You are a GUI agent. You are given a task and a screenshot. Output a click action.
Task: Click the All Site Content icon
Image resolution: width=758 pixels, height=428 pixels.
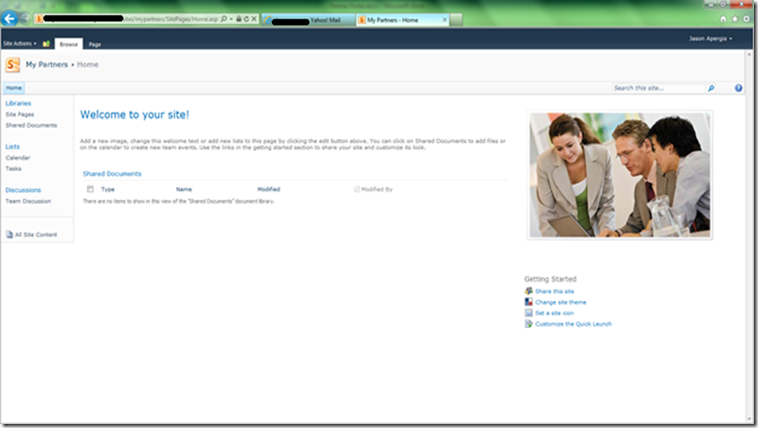pyautogui.click(x=9, y=235)
